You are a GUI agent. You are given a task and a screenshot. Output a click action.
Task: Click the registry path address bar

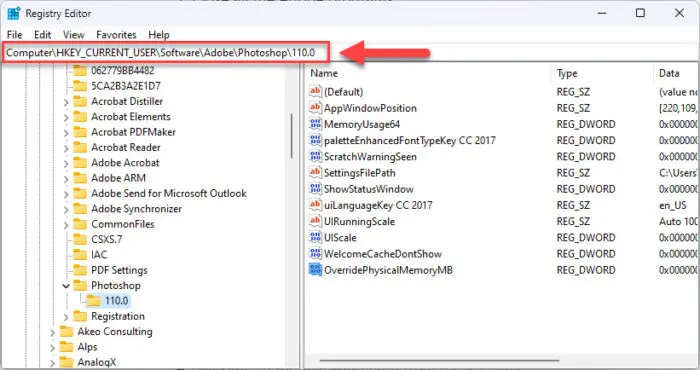(x=166, y=52)
